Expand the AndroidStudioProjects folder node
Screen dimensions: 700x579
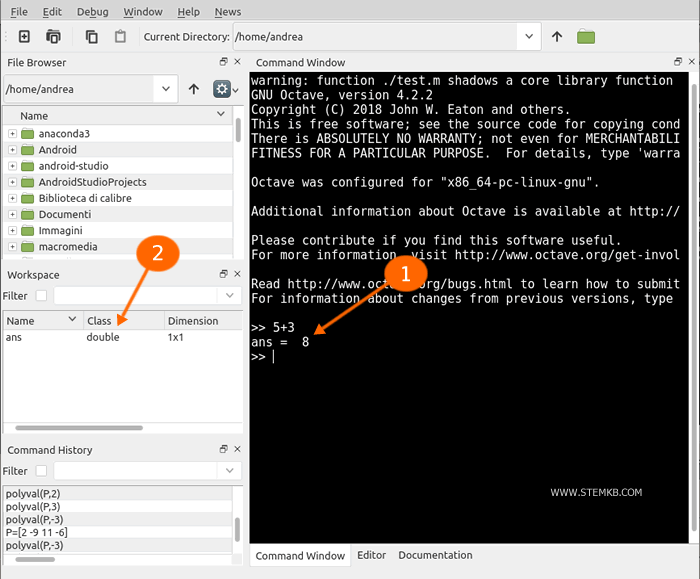tap(12, 182)
